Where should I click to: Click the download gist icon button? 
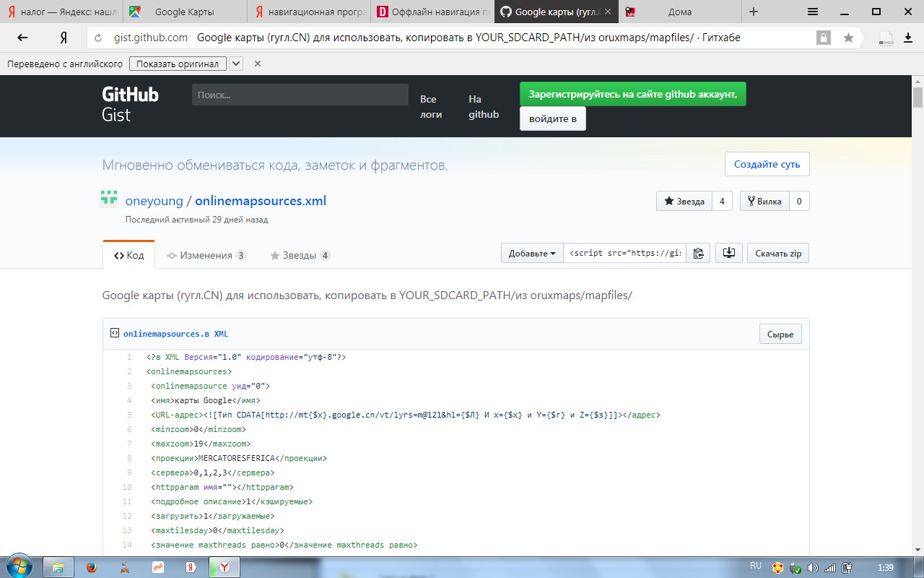[x=728, y=254]
